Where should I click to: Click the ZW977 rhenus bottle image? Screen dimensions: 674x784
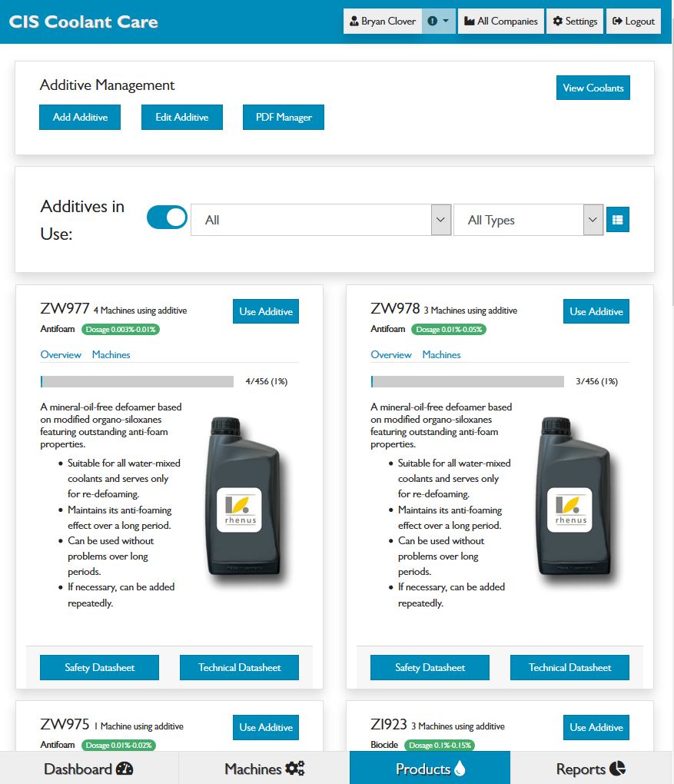click(239, 497)
